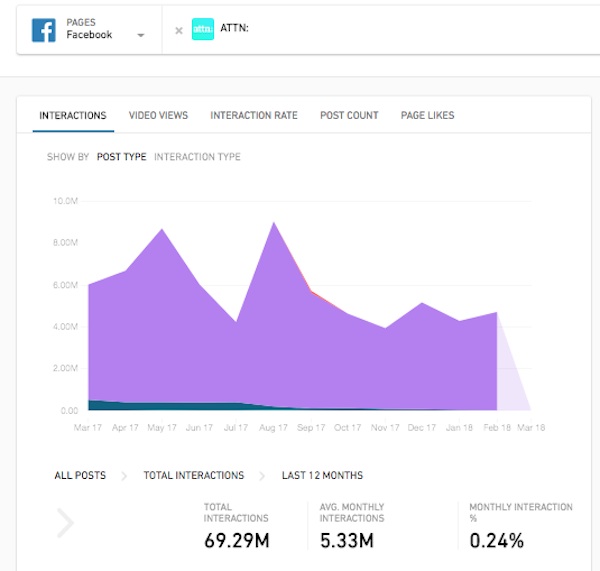Select the Interactions tab
Image resolution: width=600 pixels, height=571 pixels.
pos(72,115)
